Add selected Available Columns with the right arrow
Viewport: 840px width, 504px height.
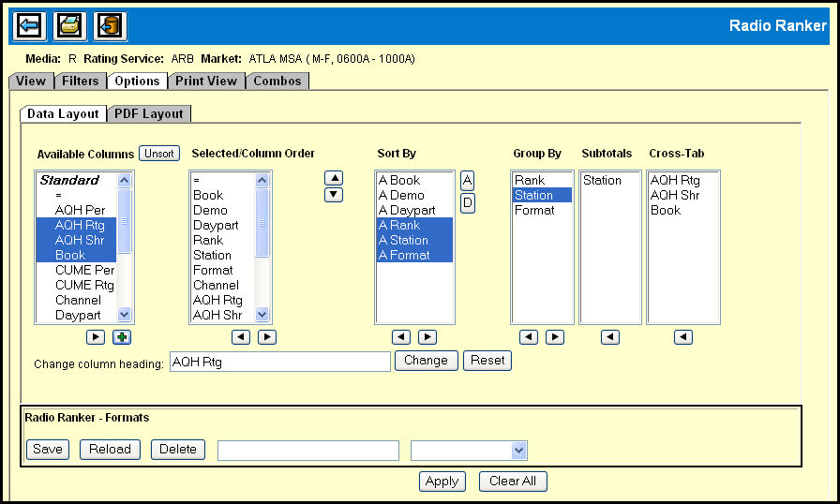pos(96,337)
